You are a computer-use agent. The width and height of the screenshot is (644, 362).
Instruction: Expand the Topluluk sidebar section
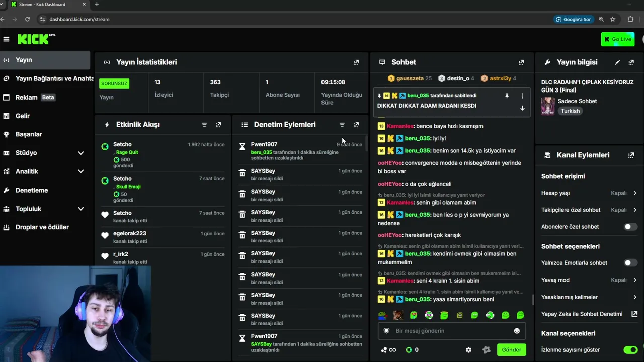click(x=80, y=209)
